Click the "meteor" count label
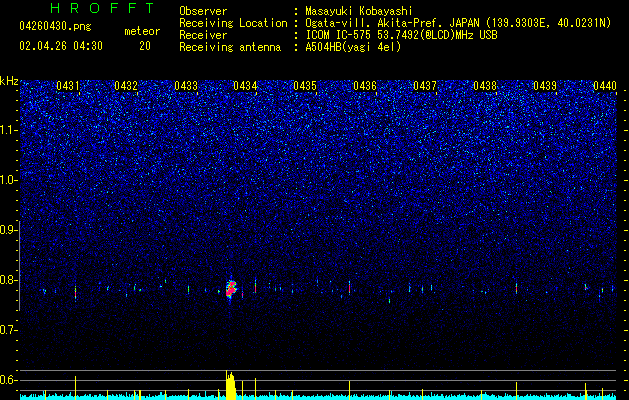 (x=142, y=31)
